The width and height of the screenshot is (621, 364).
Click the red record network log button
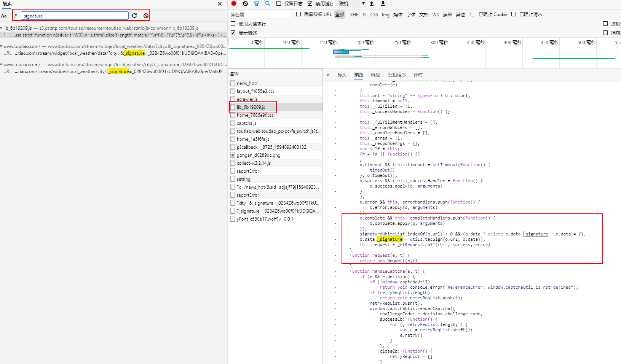[x=234, y=3]
